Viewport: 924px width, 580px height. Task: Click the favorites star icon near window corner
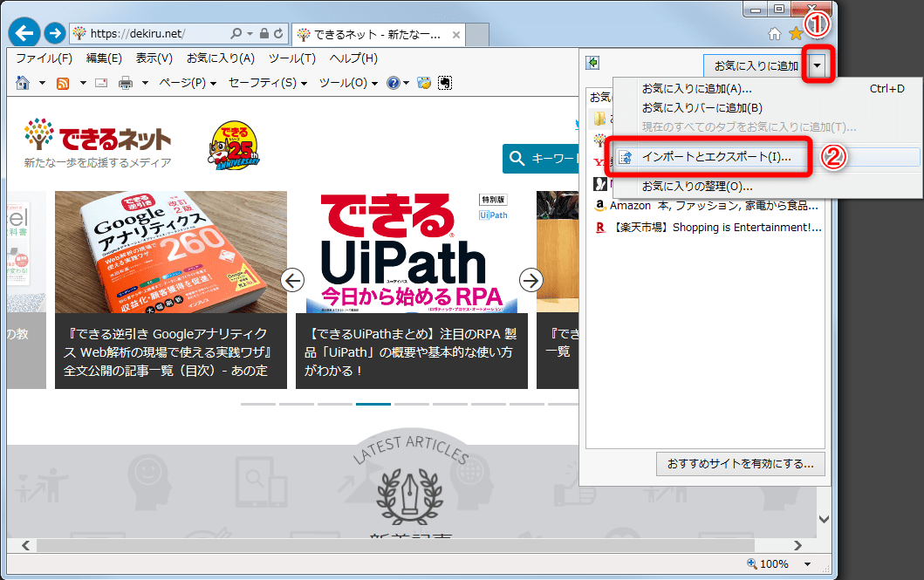(796, 31)
